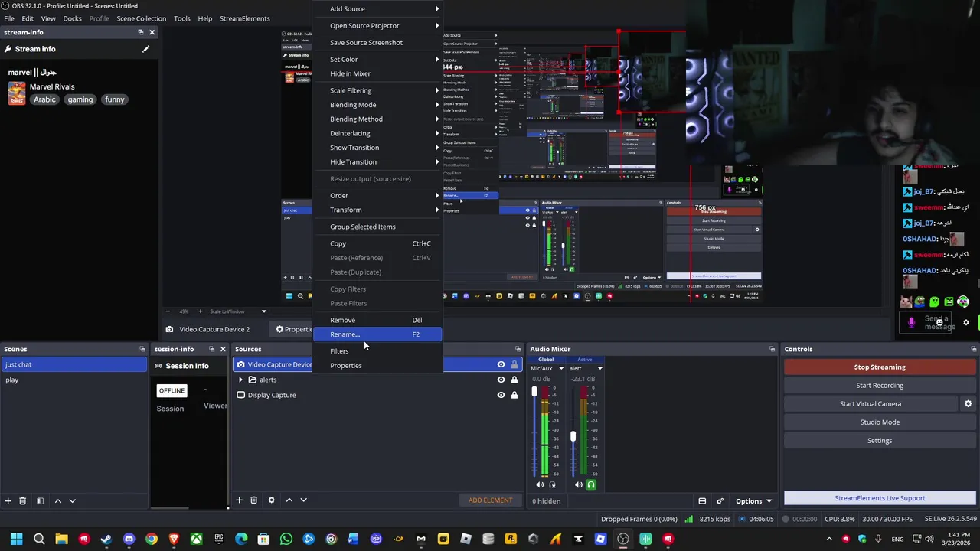Toggle monitoring headphones on alert channel

coord(591,484)
